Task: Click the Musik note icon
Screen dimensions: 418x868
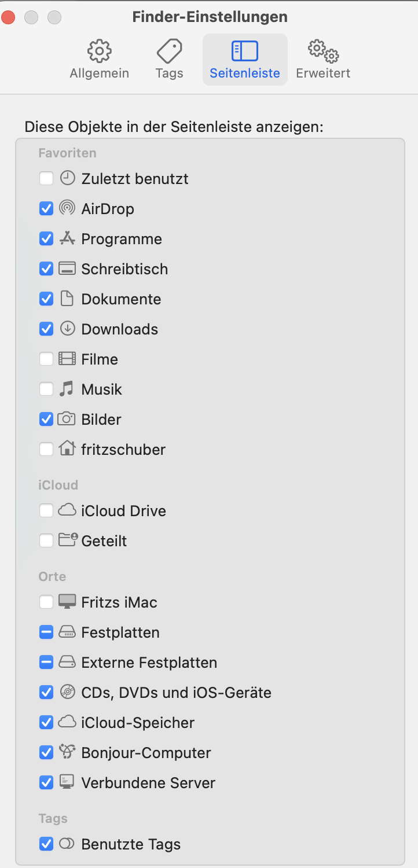Action: click(x=67, y=389)
